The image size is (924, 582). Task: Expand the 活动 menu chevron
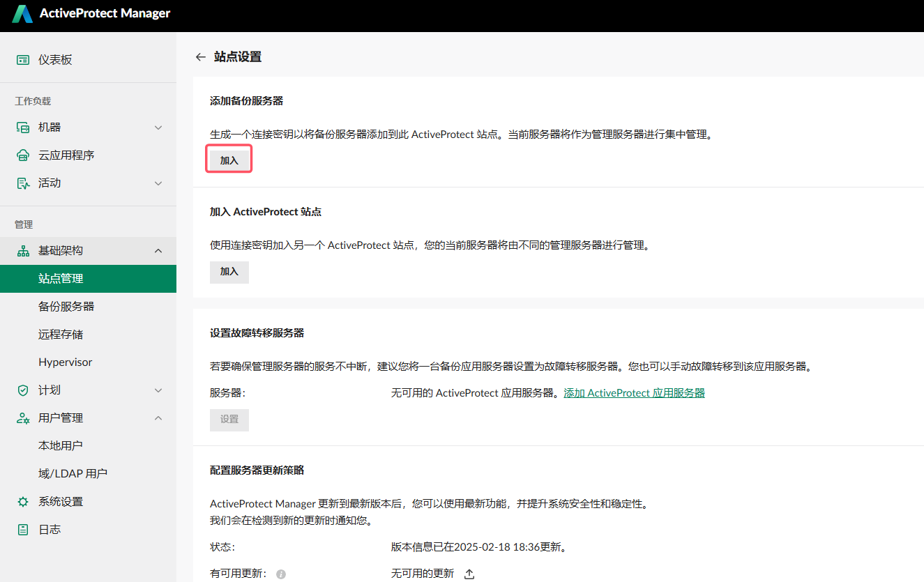point(158,183)
